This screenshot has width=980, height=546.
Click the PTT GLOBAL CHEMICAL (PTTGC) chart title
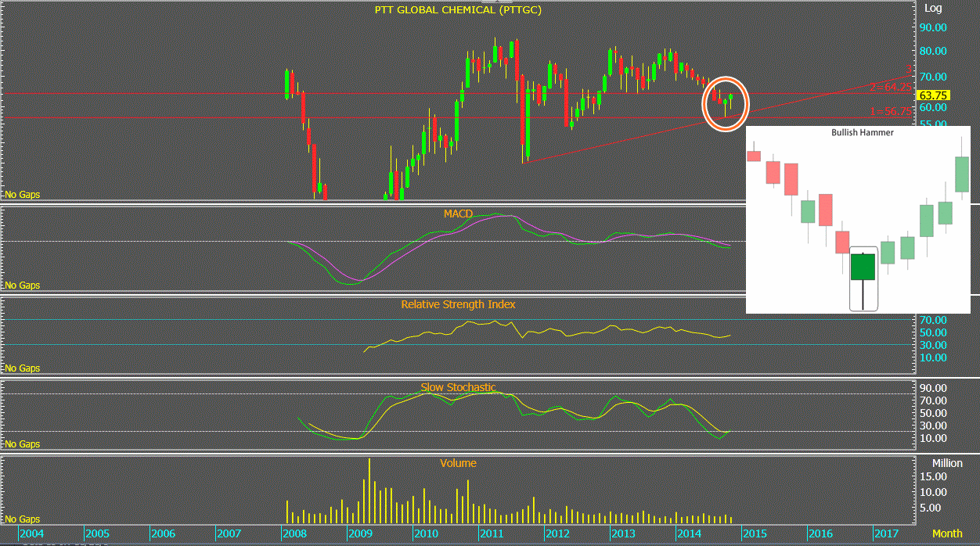458,10
